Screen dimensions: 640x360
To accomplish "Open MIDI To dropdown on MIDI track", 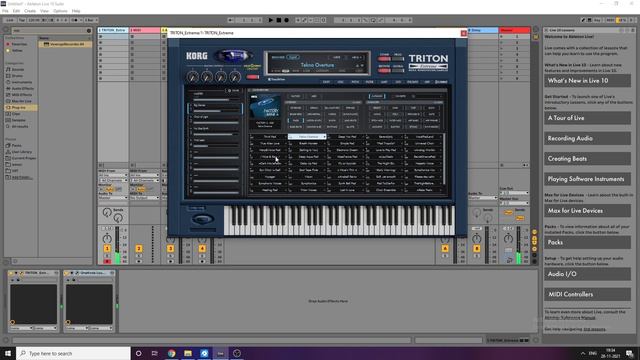I will [x=144, y=198].
